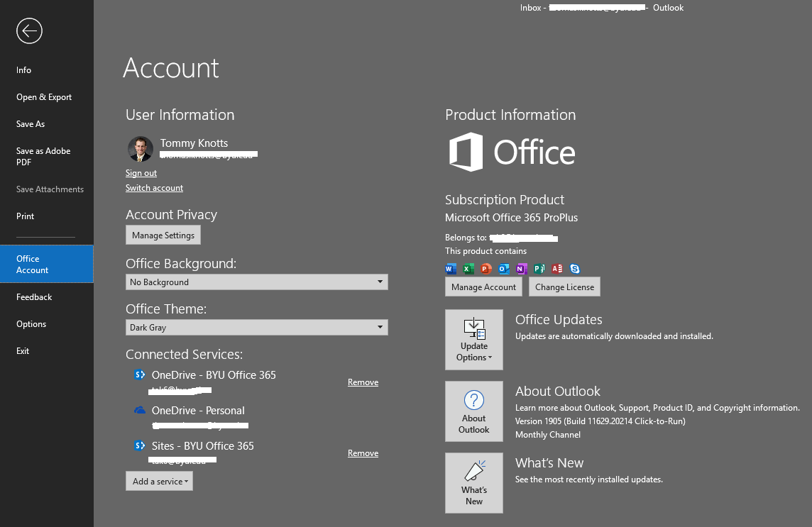Click the Skype app icon
This screenshot has width=812, height=527.
pos(574,269)
